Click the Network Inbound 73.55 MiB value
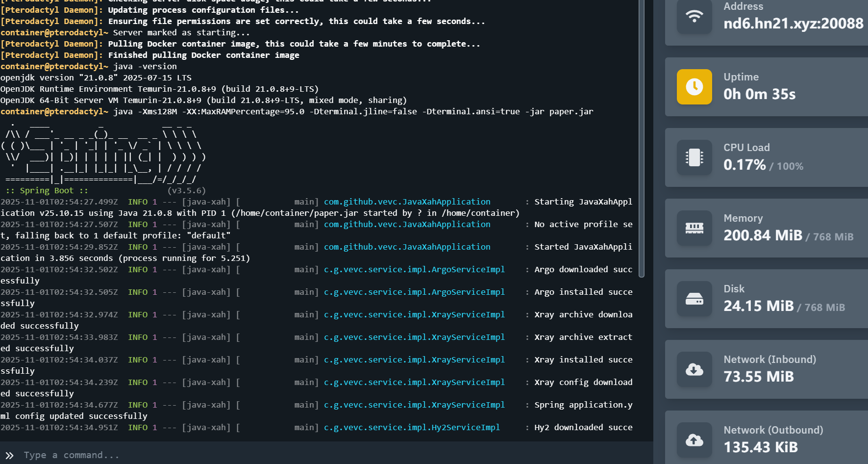 (x=758, y=377)
